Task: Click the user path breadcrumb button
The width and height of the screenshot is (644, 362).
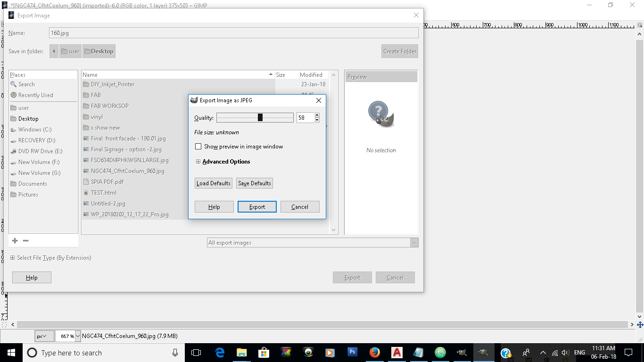Action: point(70,51)
